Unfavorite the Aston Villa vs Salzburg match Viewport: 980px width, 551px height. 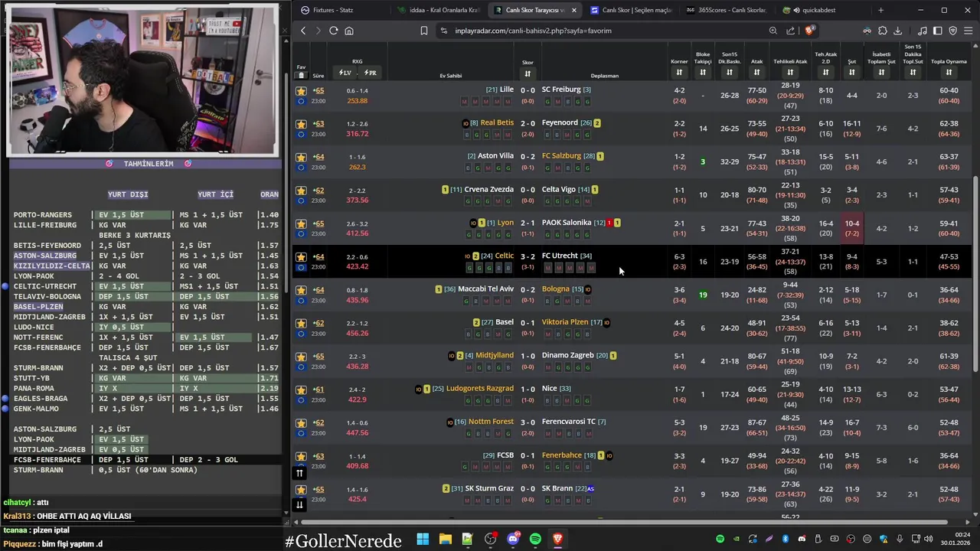[x=301, y=157]
